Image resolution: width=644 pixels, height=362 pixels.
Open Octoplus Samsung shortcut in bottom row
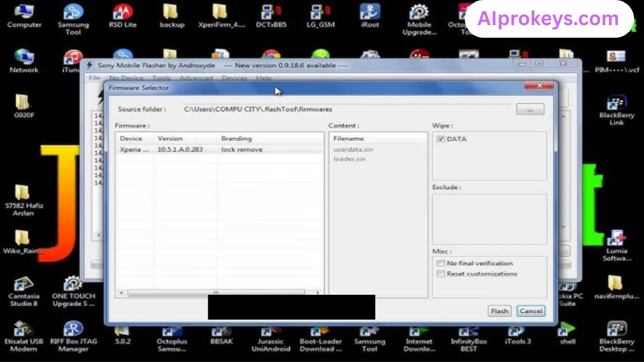pos(172,340)
